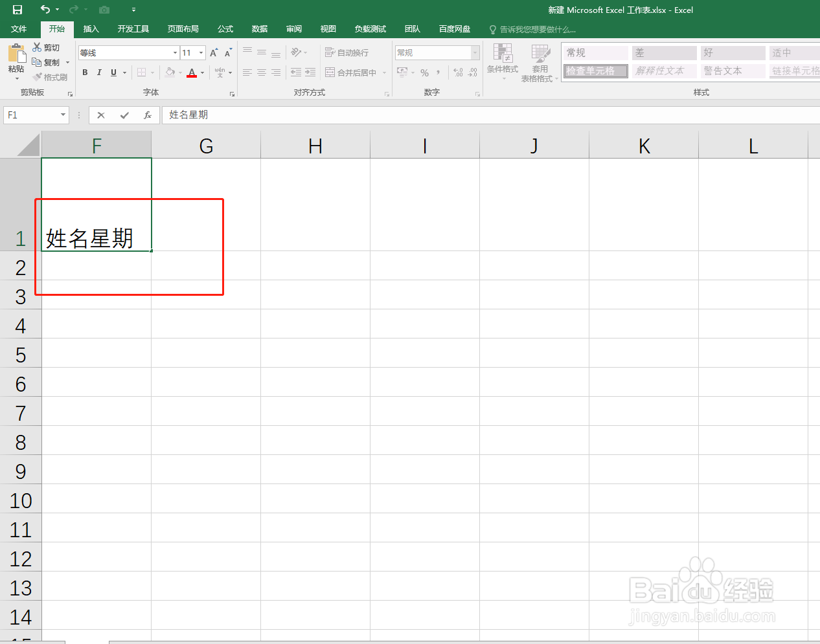The image size is (820, 644).
Task: Switch to the 视图 tab
Action: (328, 29)
